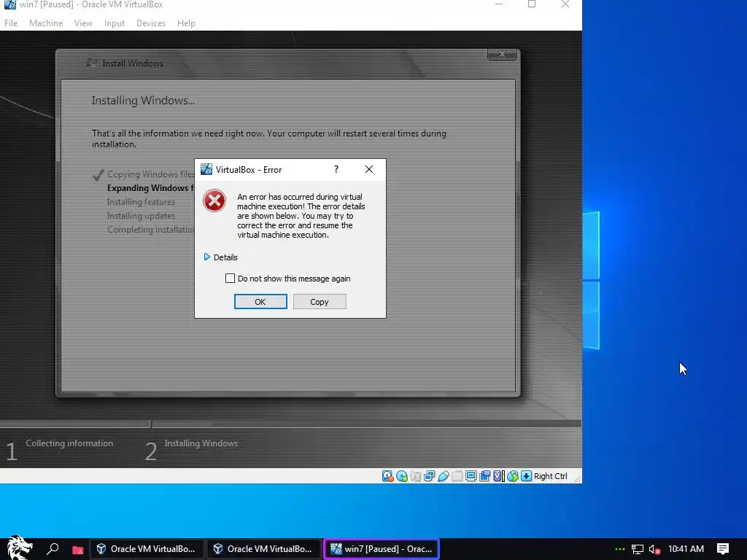Click the greyed audio status icon

point(415,476)
